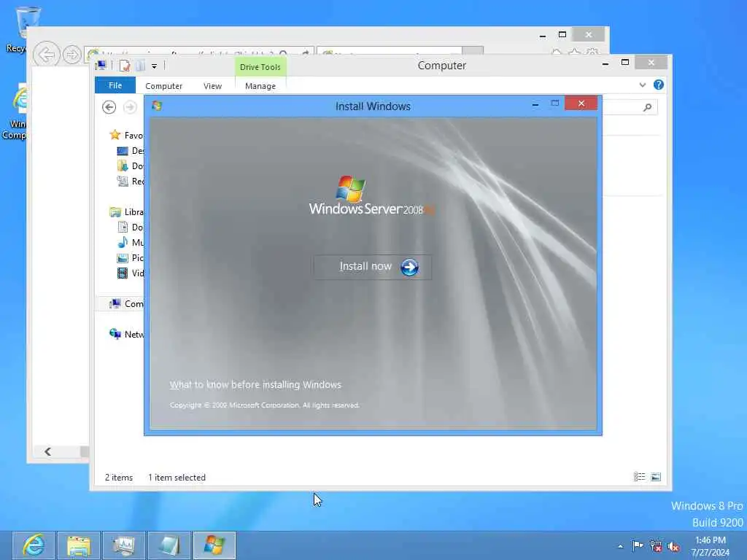Select the Desktop item under Favorites

pyautogui.click(x=130, y=151)
